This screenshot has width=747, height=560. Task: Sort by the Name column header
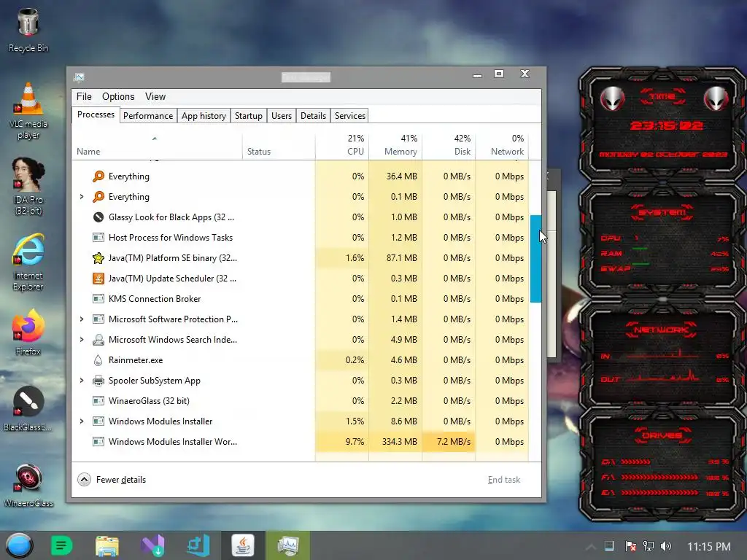(158, 145)
